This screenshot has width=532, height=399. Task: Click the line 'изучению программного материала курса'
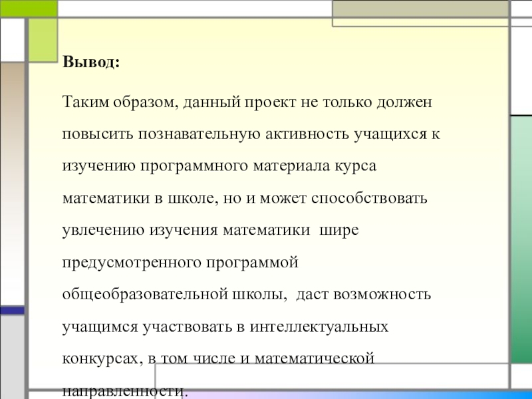pos(219,166)
